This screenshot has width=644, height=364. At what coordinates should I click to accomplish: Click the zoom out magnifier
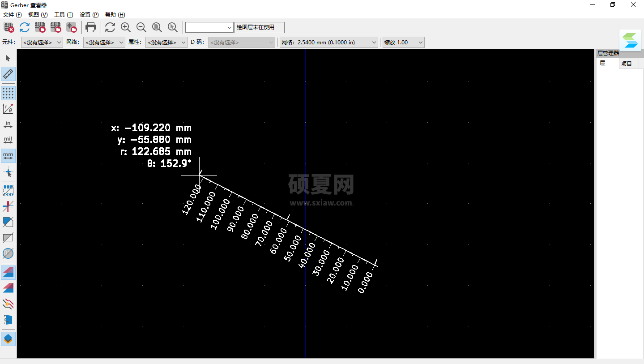[x=141, y=27]
